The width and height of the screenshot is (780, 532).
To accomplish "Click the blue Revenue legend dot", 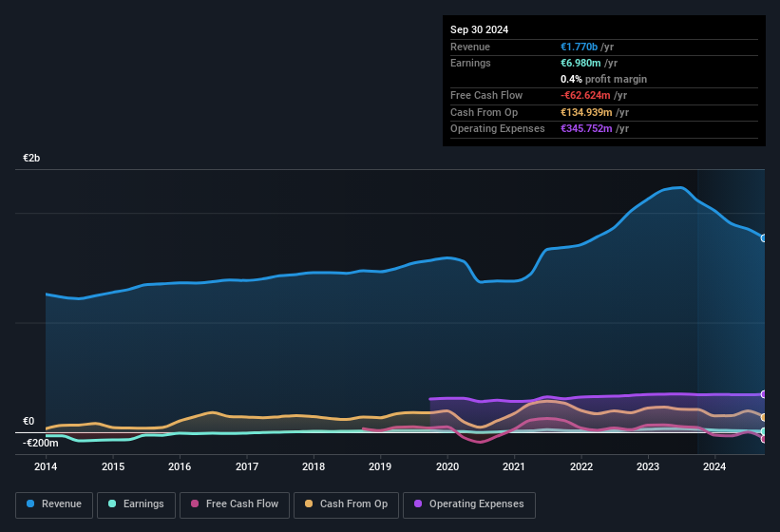I will (31, 504).
